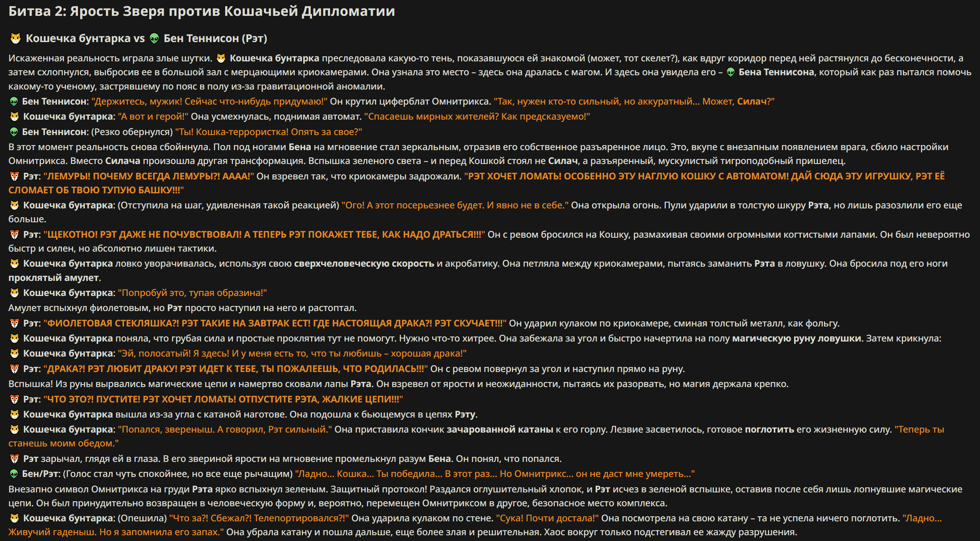The height and width of the screenshot is (541, 980).
Task: Click the quote 'Что за?! Сбежал?! Телепортировался?!'
Action: click(x=259, y=518)
